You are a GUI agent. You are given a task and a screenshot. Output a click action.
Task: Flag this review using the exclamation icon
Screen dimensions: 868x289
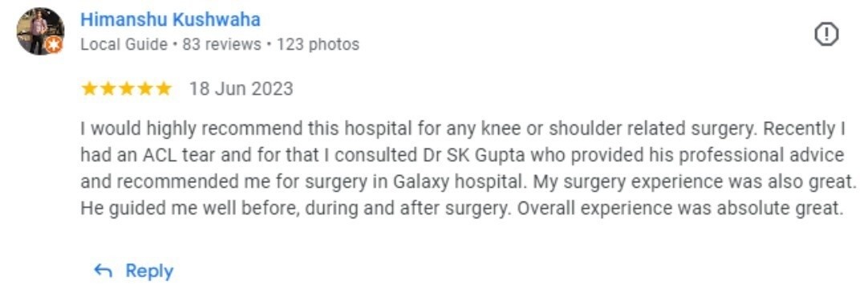[x=826, y=35]
